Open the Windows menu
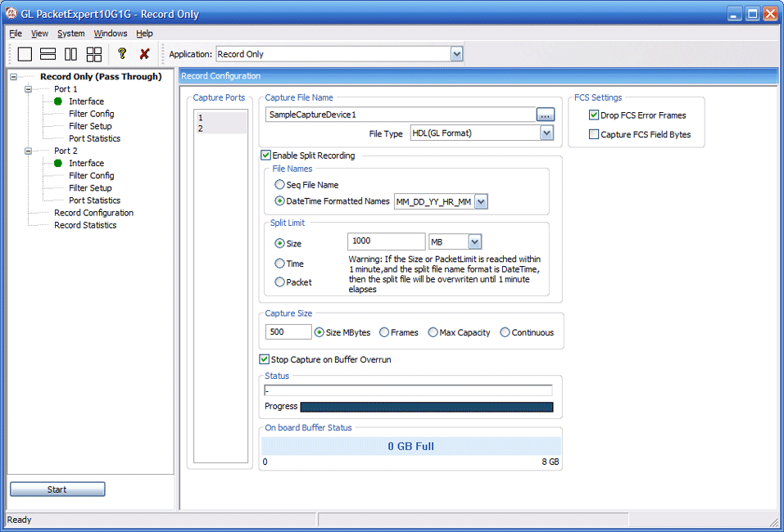This screenshot has width=784, height=532. pos(111,34)
